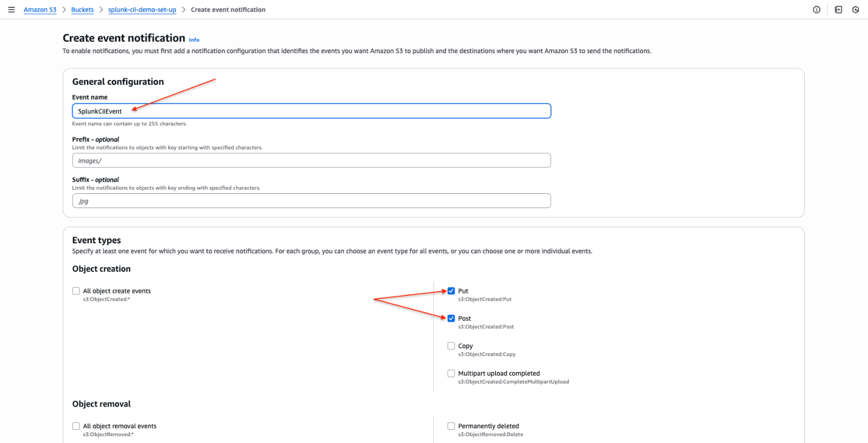Open the notebook tutorial panel icon
This screenshot has height=443, width=868.
click(x=838, y=9)
